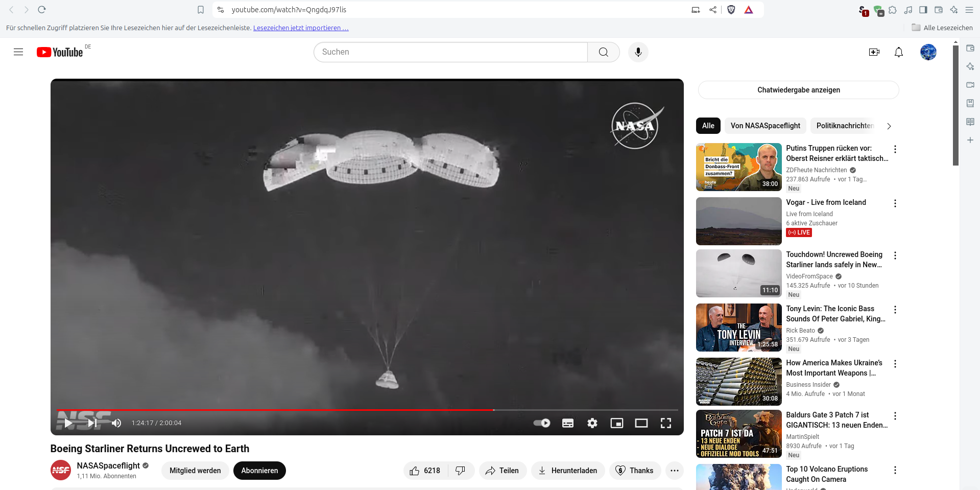Reload the page in the browser
Image resolution: width=980 pixels, height=490 pixels.
pos(42,10)
